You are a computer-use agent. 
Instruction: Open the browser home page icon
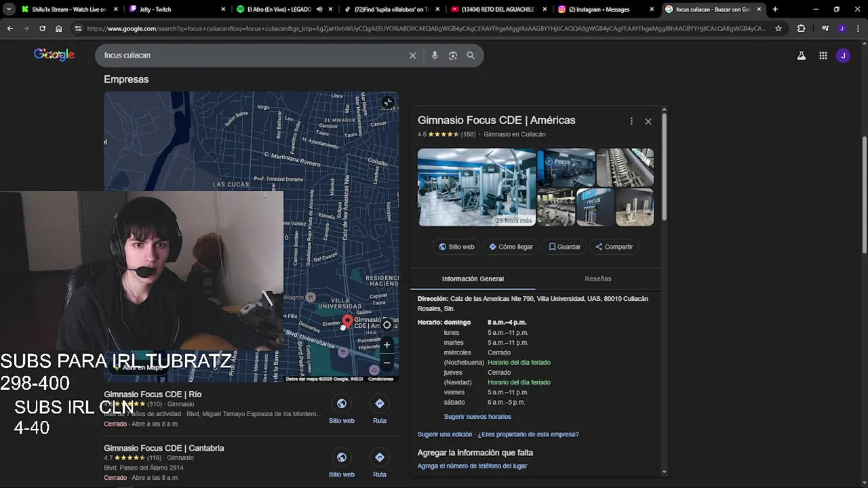[x=59, y=28]
